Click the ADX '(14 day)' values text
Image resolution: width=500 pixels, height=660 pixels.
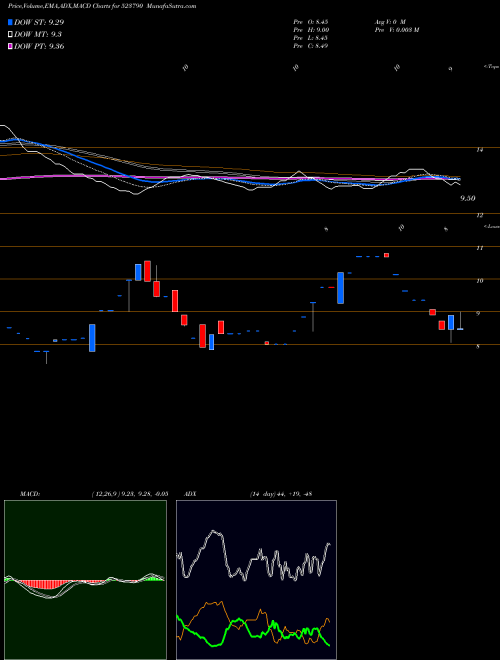tap(281, 494)
